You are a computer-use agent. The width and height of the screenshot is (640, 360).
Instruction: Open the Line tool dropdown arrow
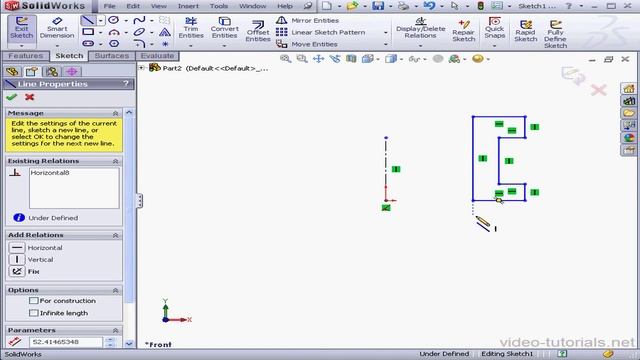[100, 20]
